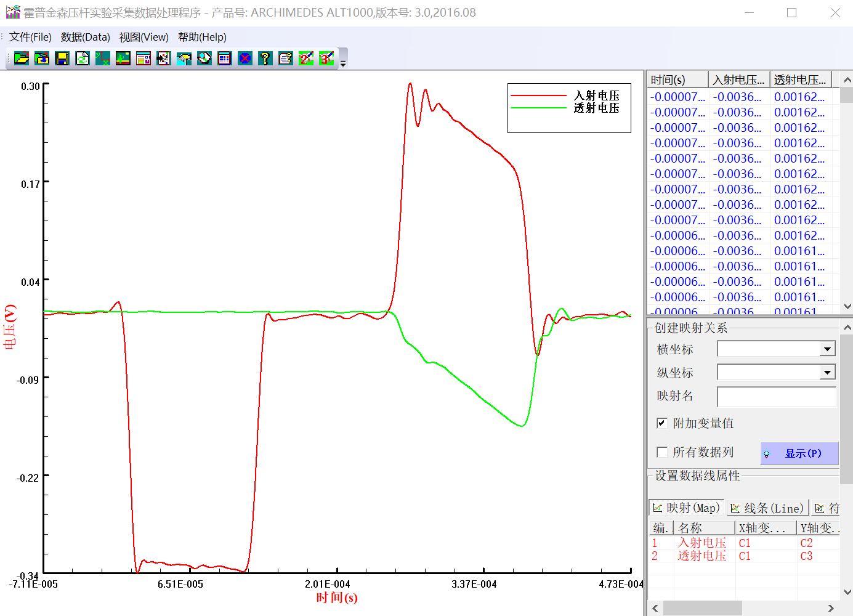The image size is (853, 616).
Task: Click the data table grid icon
Action: 225,59
